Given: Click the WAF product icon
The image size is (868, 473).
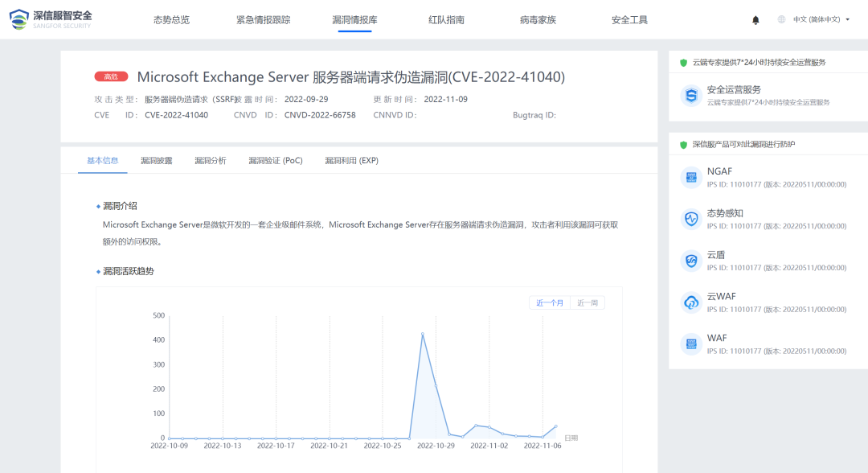Looking at the screenshot, I should coord(691,344).
